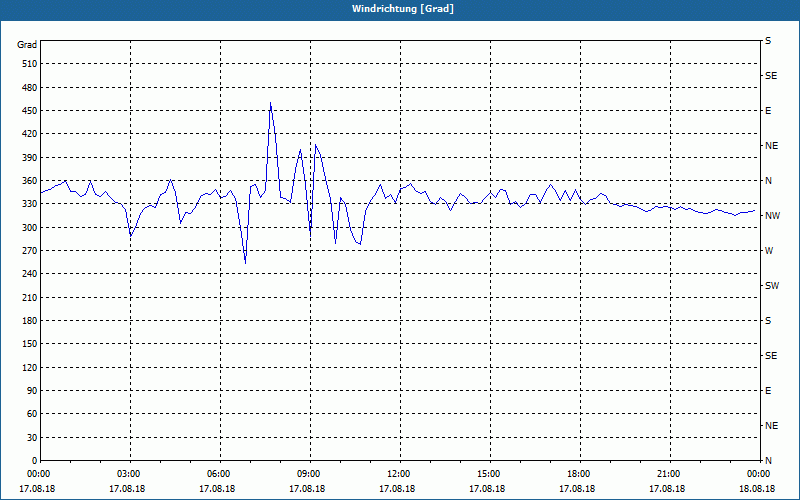Image resolution: width=800 pixels, height=500 pixels.
Task: Select the 12:00 time label
Action: [397, 474]
